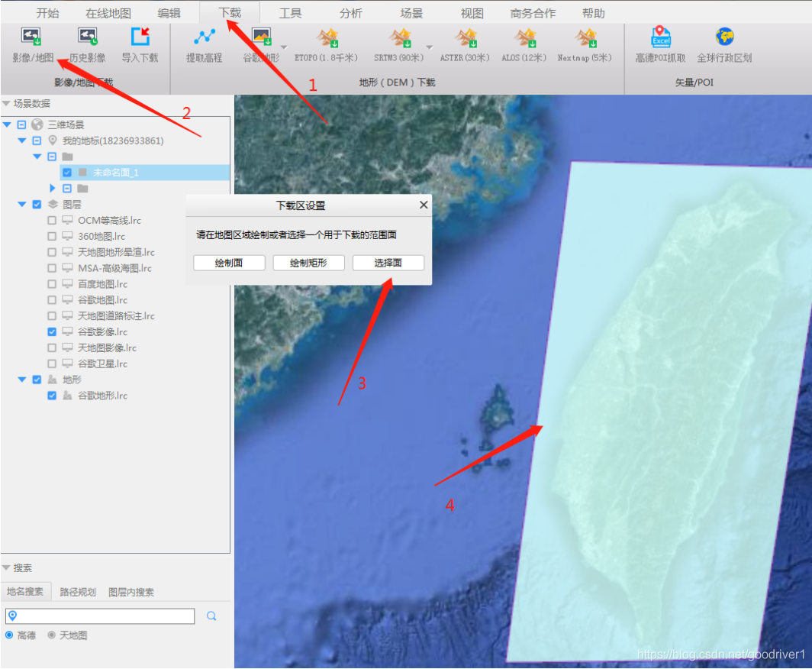
Task: Click the terrain icon beside 地形
Action: pyautogui.click(x=53, y=380)
